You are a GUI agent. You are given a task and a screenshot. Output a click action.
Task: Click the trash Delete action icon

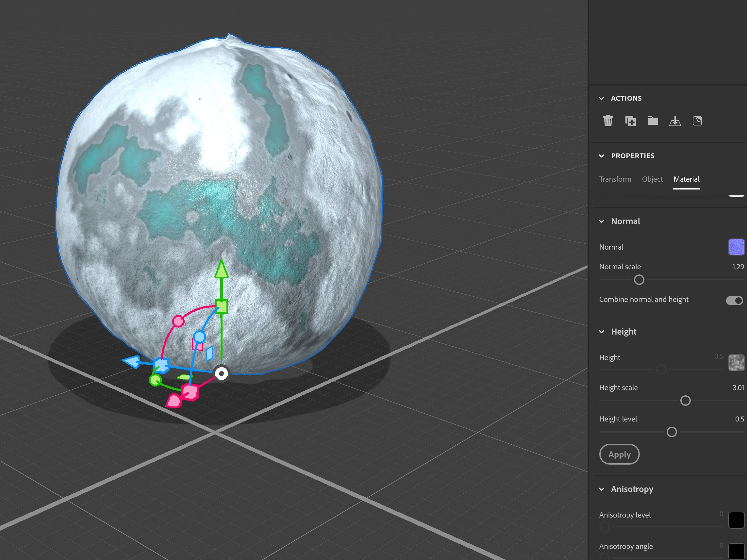tap(607, 121)
